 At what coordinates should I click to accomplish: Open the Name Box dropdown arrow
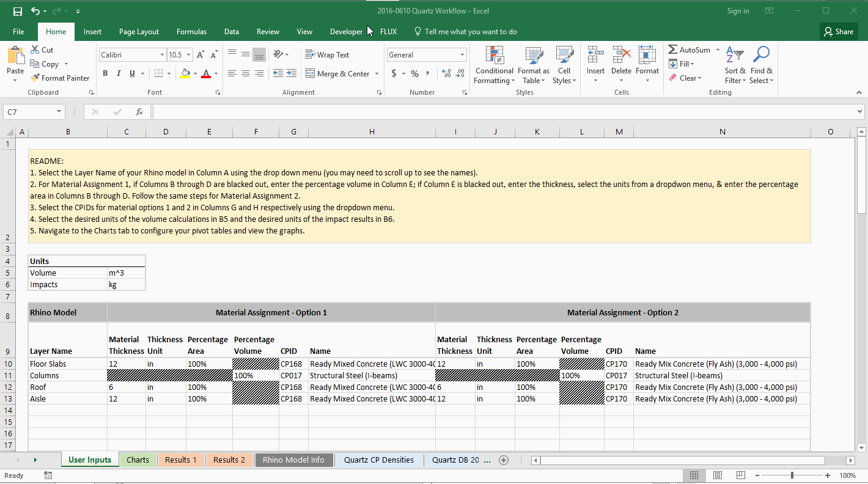click(x=59, y=112)
